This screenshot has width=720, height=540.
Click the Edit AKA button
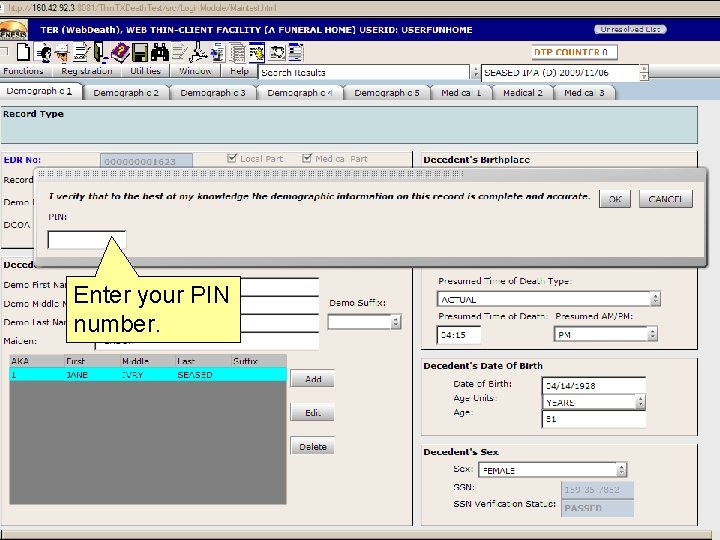tap(312, 412)
